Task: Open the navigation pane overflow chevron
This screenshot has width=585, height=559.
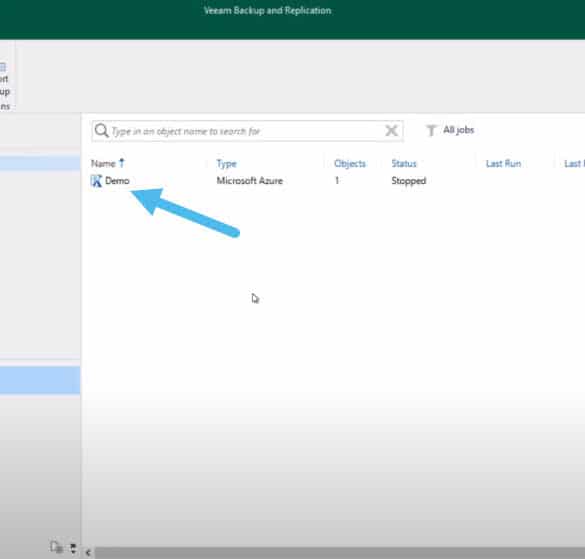Action: click(x=73, y=548)
